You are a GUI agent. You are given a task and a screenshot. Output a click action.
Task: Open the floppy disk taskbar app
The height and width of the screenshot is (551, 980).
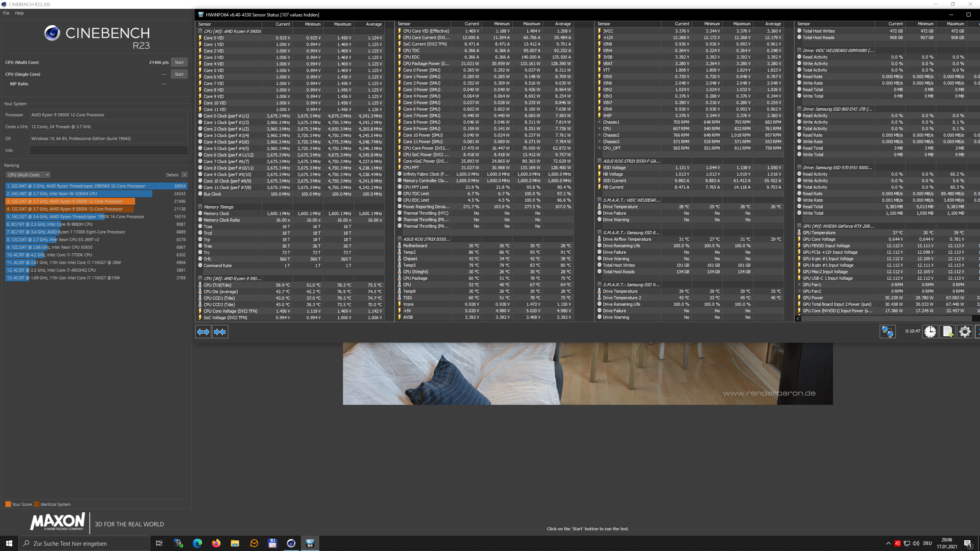(x=272, y=543)
